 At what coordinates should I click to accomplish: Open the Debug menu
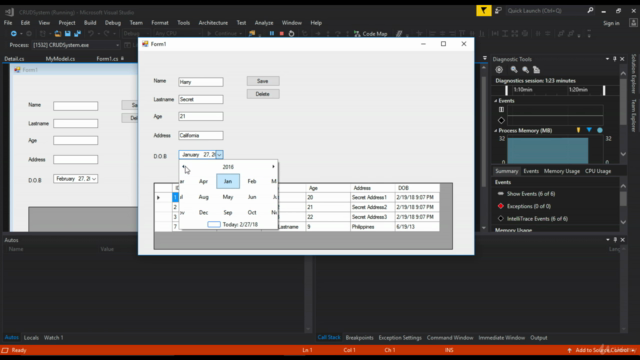click(113, 23)
